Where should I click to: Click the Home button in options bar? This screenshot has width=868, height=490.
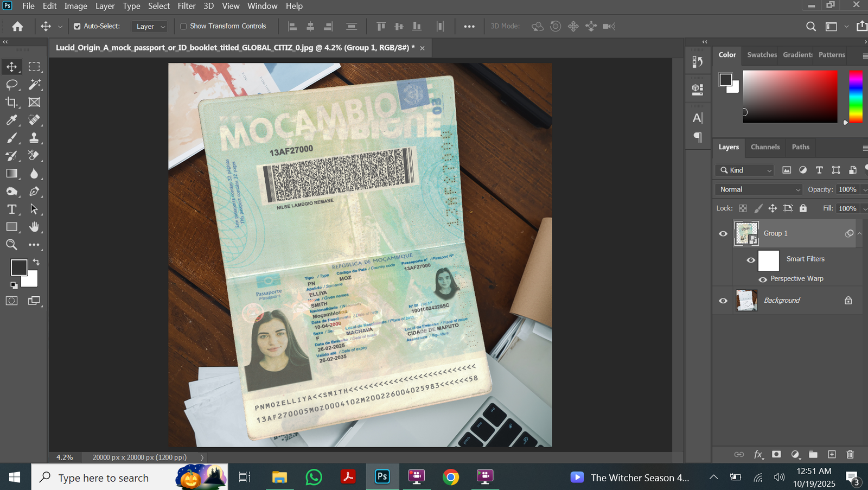[x=17, y=26]
